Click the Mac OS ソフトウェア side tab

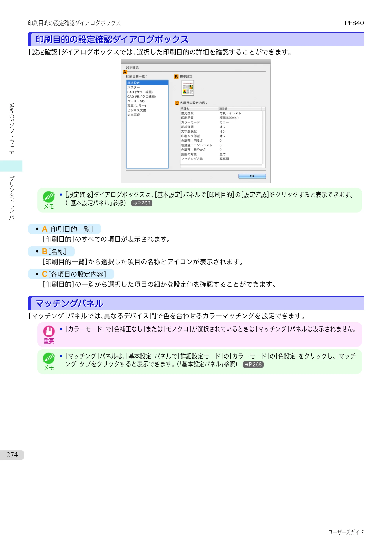(11, 129)
